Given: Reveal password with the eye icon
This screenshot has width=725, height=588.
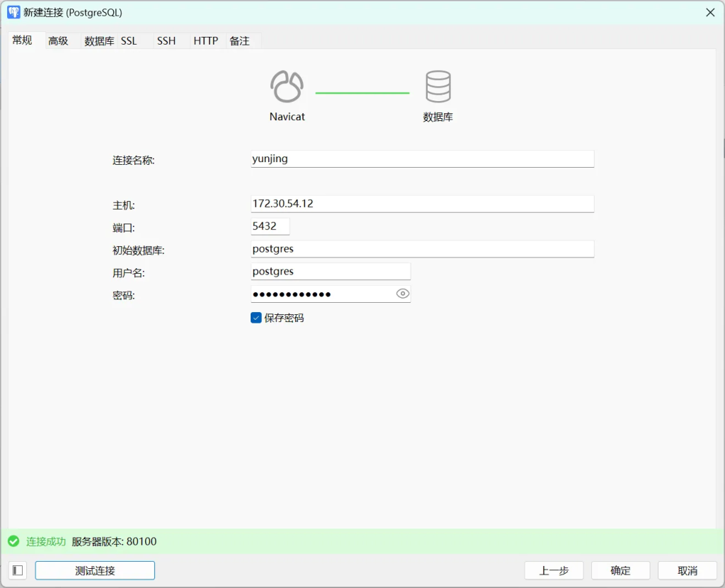Looking at the screenshot, I should [x=403, y=294].
